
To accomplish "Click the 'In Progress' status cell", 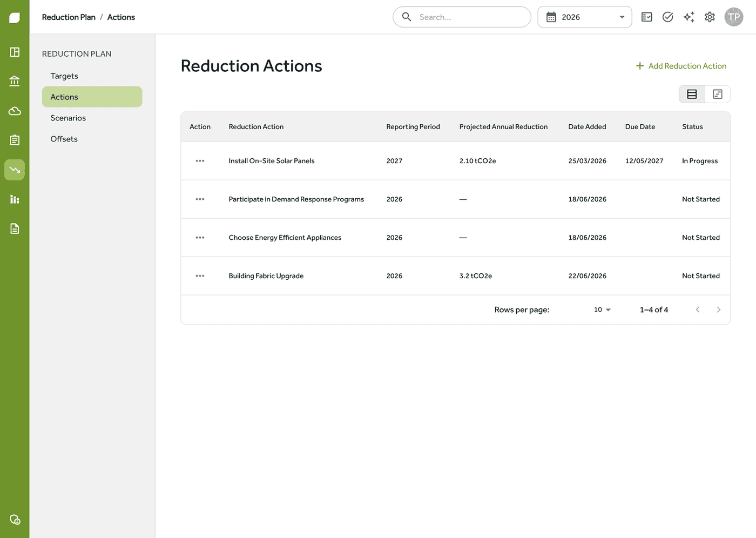I will click(700, 161).
